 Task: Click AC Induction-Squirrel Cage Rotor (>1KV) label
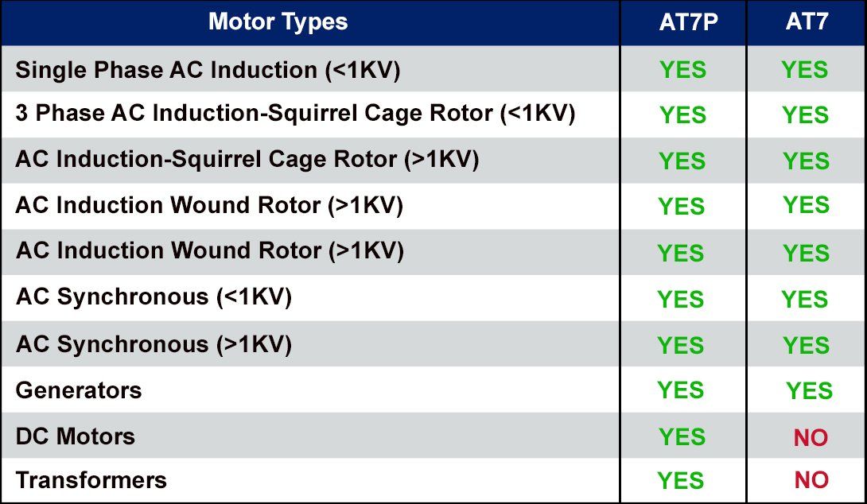pos(247,159)
